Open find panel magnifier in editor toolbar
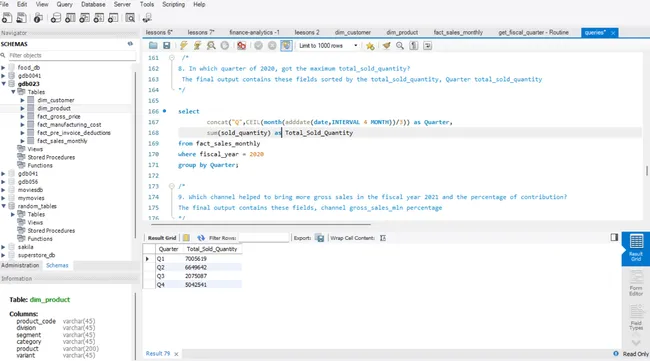 (x=400, y=46)
